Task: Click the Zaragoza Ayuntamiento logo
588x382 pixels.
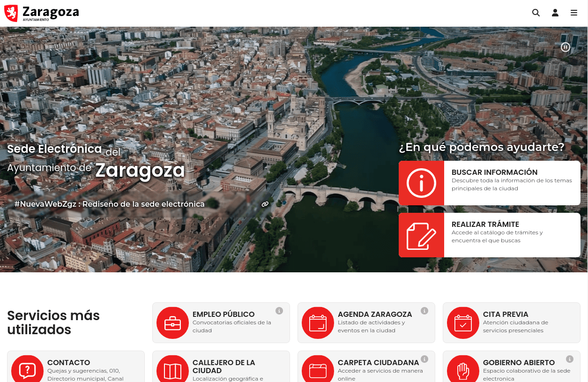Action: tap(42, 13)
